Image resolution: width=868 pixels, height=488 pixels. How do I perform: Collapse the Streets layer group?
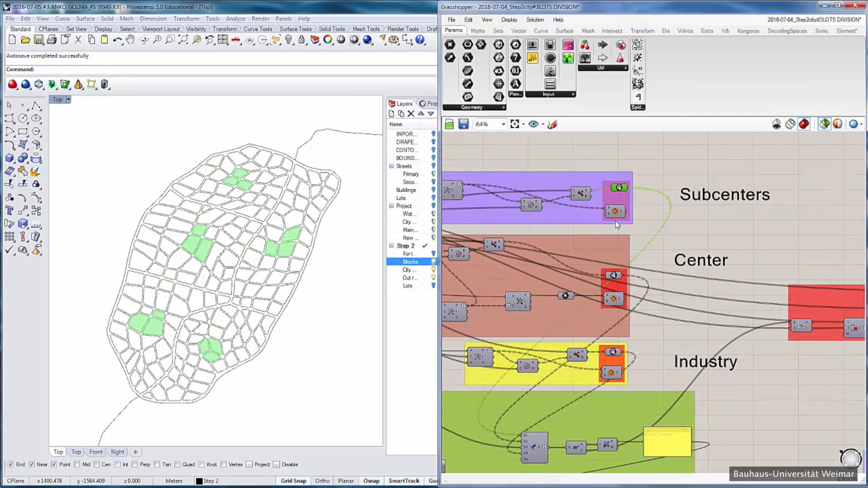click(391, 166)
